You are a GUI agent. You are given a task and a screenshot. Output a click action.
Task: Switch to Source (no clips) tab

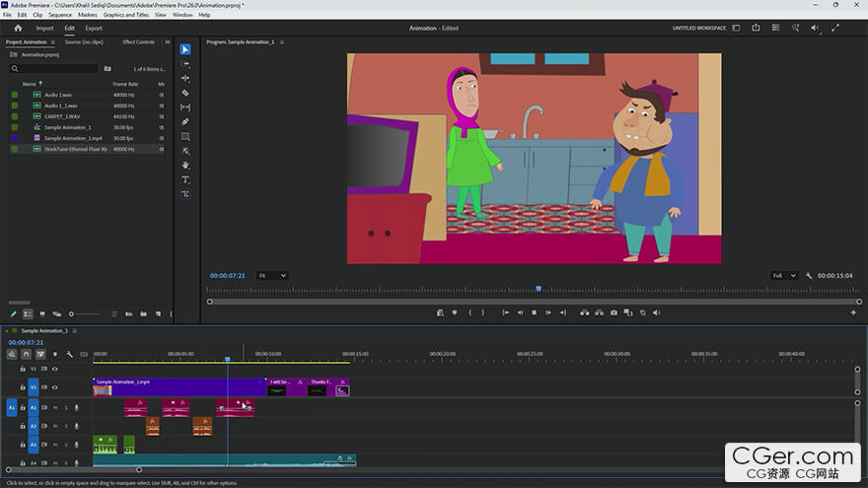[84, 42]
